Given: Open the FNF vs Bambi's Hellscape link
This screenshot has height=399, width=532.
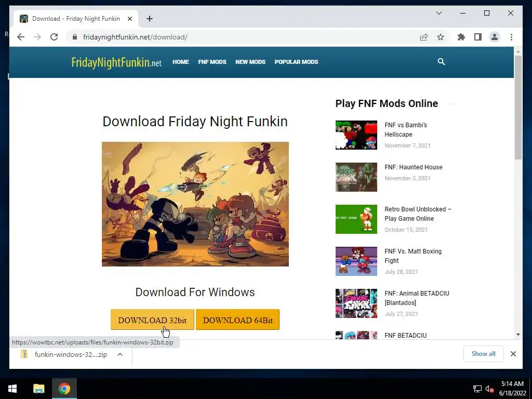Looking at the screenshot, I should [x=406, y=129].
